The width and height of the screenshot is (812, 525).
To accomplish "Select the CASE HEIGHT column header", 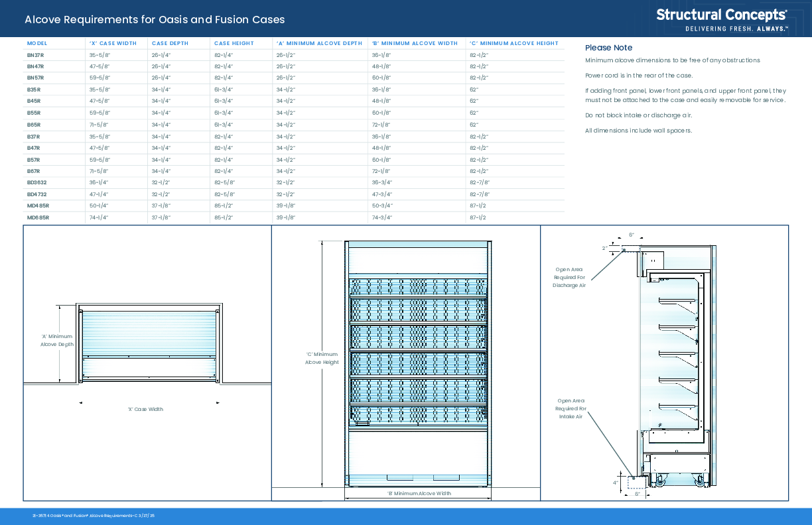I will pos(234,43).
